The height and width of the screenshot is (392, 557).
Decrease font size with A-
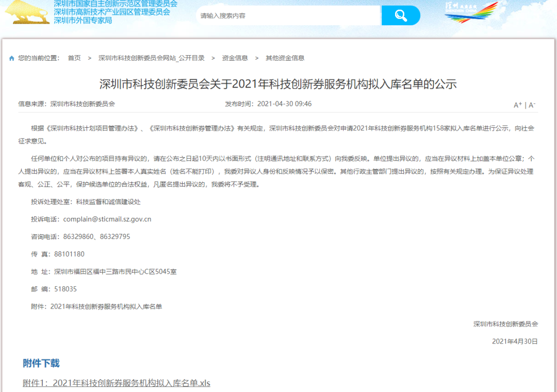tap(532, 105)
